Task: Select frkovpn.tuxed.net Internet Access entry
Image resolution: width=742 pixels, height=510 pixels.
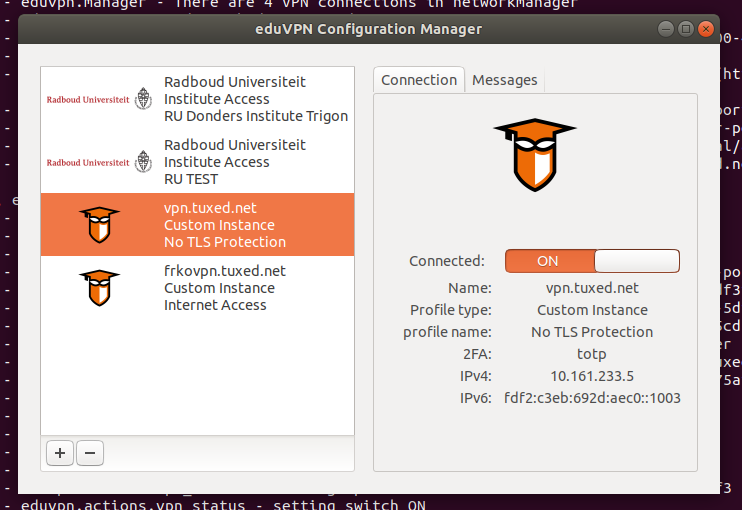Action: tap(197, 288)
